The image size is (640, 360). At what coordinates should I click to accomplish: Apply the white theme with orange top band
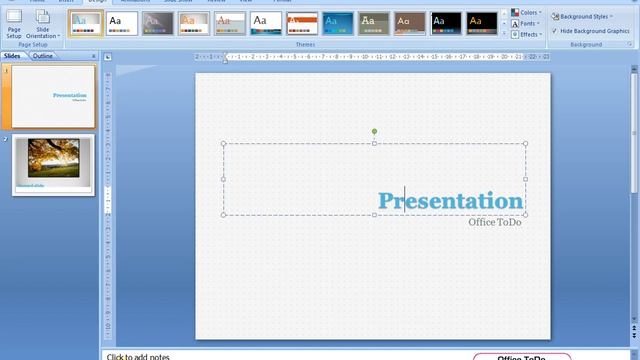pos(302,24)
